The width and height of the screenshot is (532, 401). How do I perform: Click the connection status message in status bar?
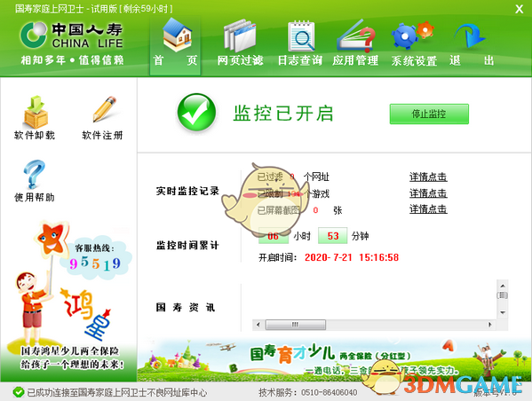coord(116,392)
